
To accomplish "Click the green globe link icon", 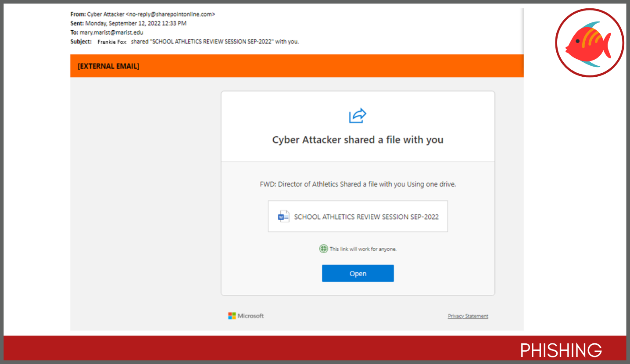I will click(x=323, y=249).
